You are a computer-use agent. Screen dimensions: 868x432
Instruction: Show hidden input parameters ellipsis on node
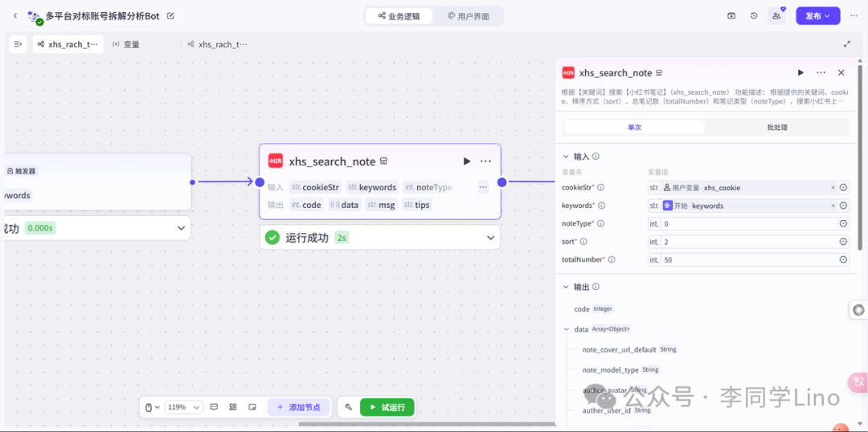tap(483, 187)
